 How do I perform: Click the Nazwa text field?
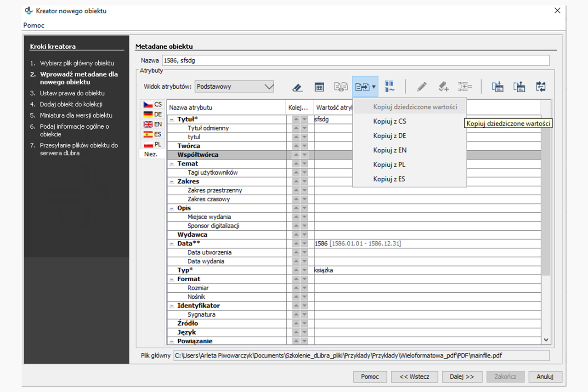(x=355, y=60)
